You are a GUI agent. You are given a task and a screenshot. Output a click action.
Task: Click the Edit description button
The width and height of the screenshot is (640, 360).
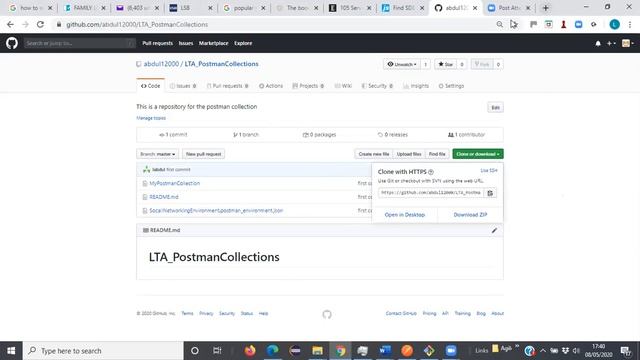click(x=496, y=108)
